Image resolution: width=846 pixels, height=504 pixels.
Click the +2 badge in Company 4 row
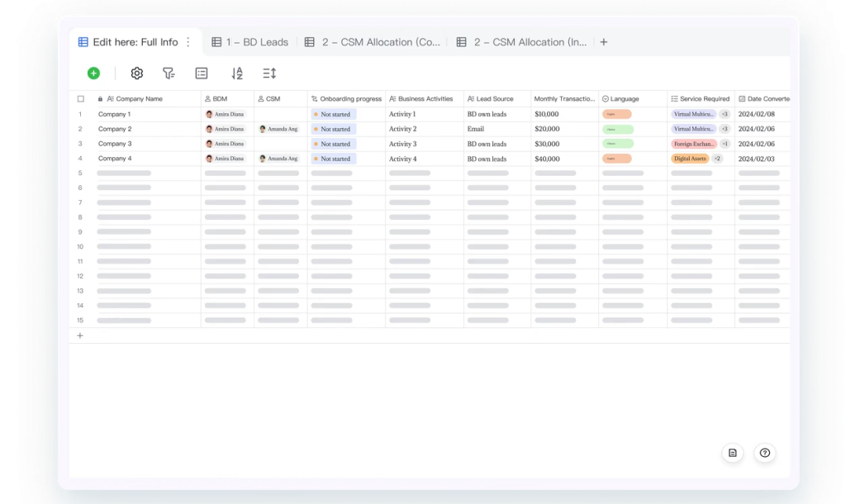pos(717,159)
